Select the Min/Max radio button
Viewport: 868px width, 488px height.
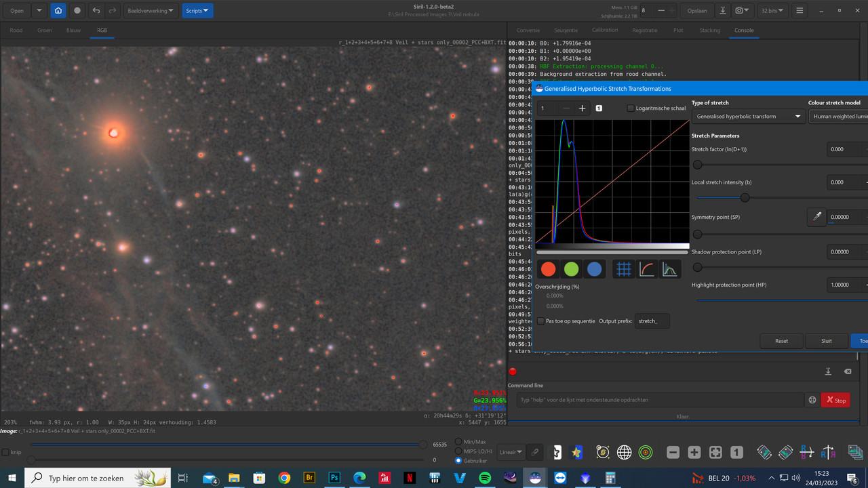(459, 442)
